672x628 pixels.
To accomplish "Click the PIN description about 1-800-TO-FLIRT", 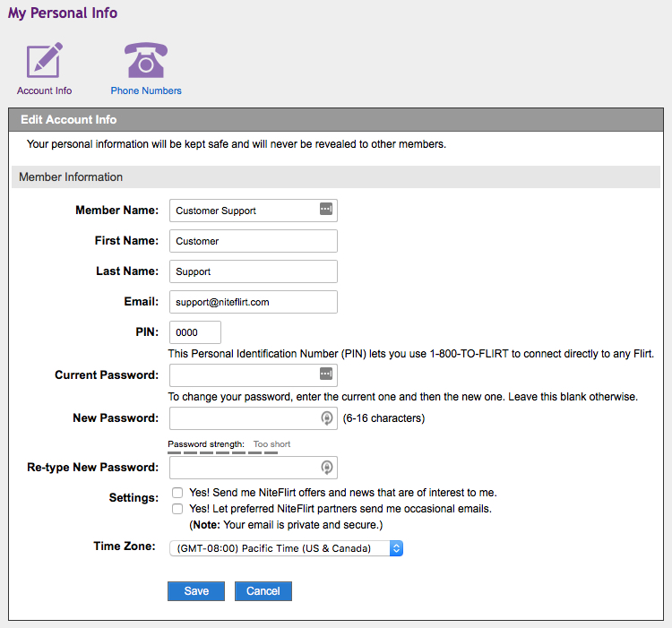I will (411, 354).
